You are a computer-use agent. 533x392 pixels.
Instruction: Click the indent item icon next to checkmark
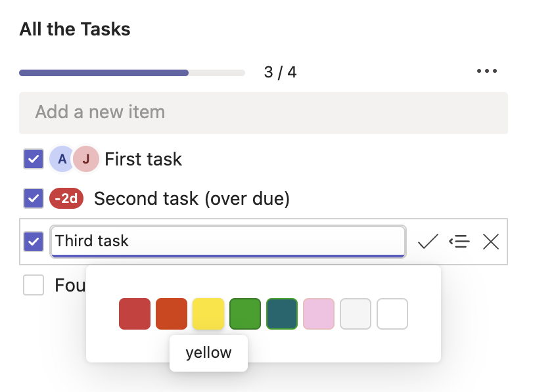(x=459, y=242)
